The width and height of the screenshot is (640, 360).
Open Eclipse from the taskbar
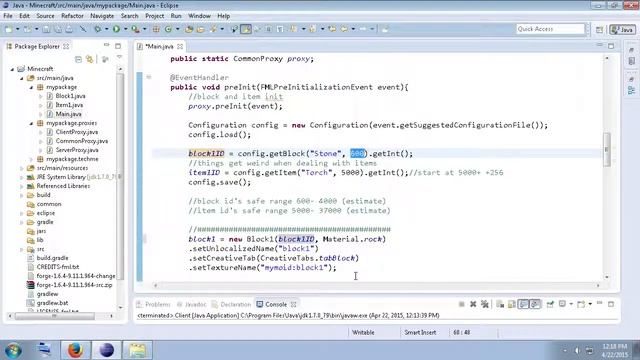pyautogui.click(x=107, y=350)
